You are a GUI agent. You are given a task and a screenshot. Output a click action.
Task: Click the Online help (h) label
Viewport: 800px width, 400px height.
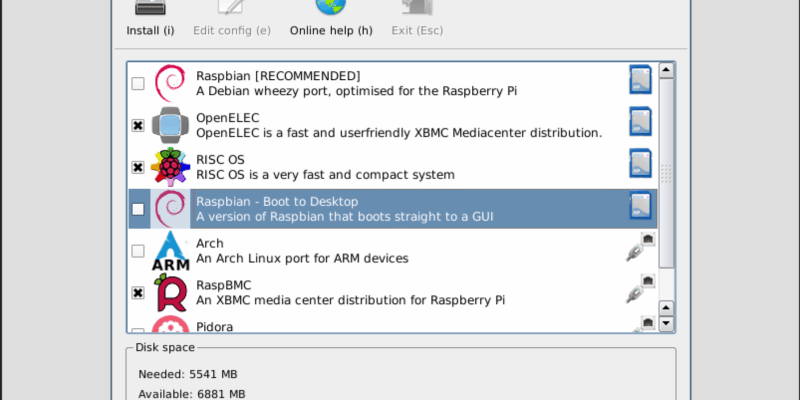(x=331, y=30)
